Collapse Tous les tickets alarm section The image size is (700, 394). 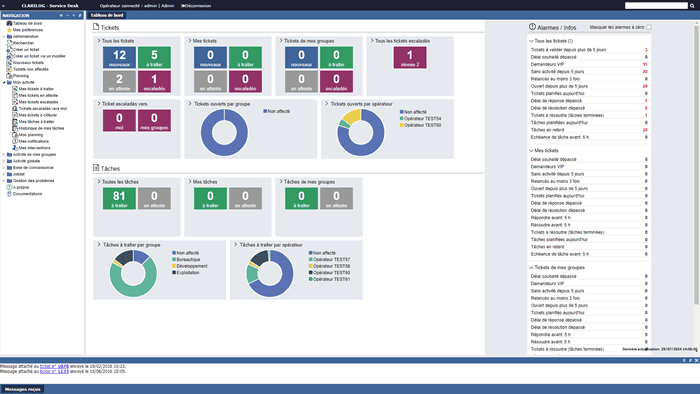click(x=531, y=41)
